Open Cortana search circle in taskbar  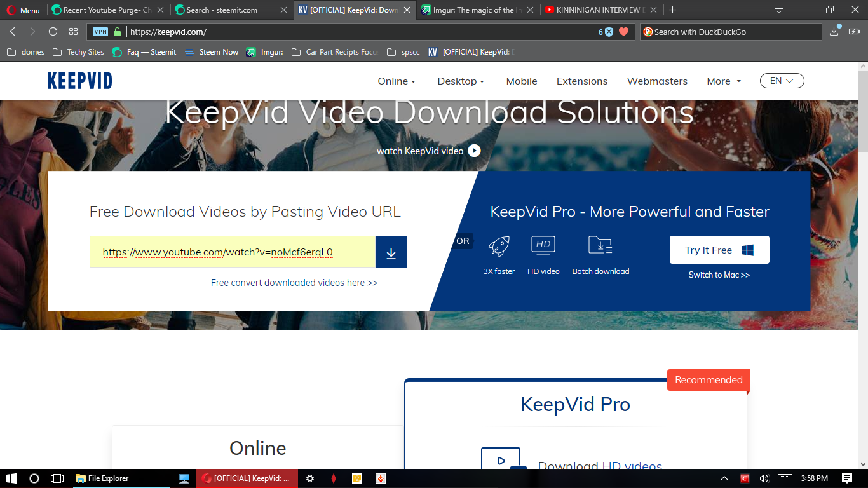34,478
